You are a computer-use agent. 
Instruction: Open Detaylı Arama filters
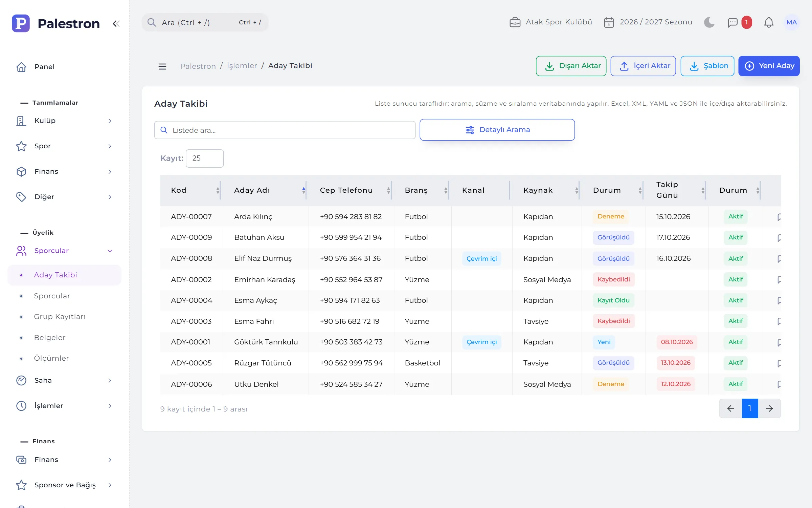(x=497, y=130)
